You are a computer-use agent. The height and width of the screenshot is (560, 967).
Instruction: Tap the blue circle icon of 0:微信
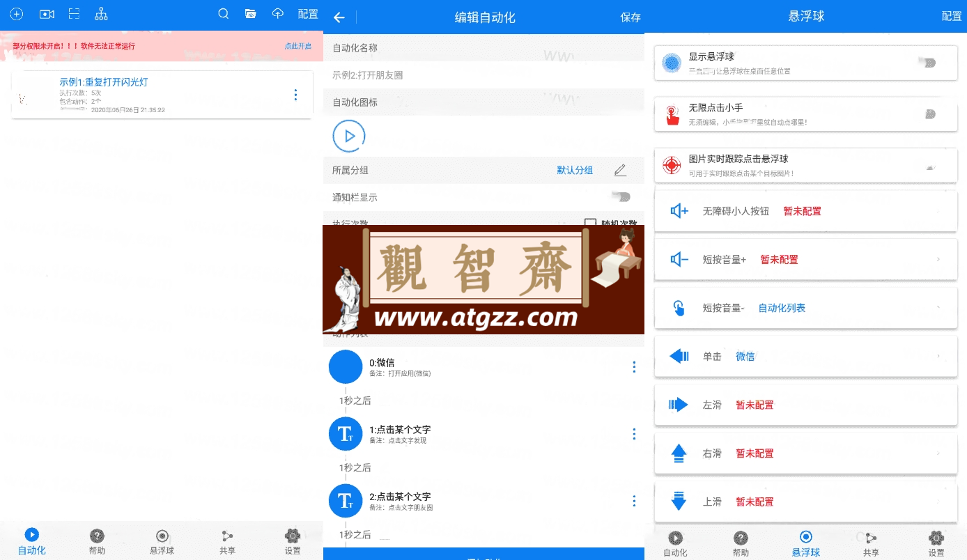click(346, 367)
